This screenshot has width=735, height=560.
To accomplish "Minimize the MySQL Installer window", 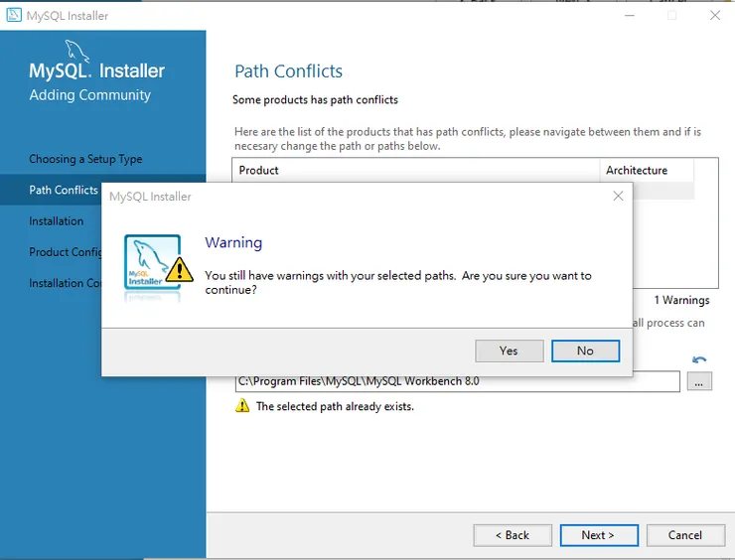I will (x=630, y=16).
